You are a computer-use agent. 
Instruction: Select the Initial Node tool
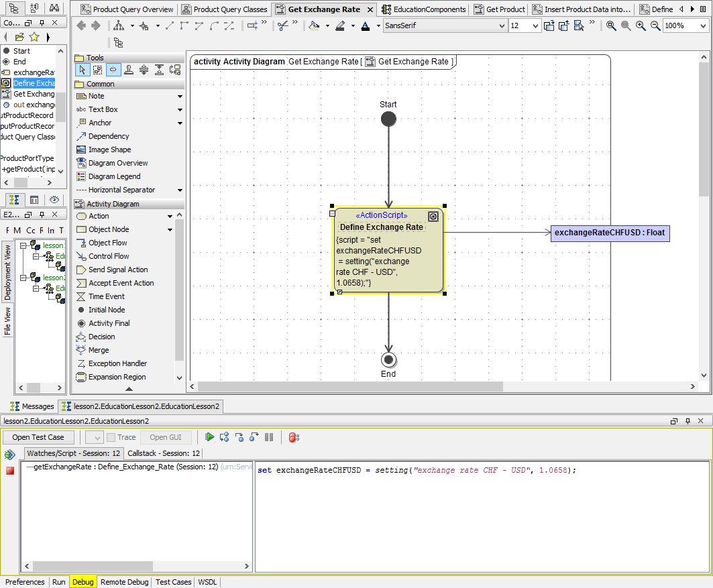106,310
